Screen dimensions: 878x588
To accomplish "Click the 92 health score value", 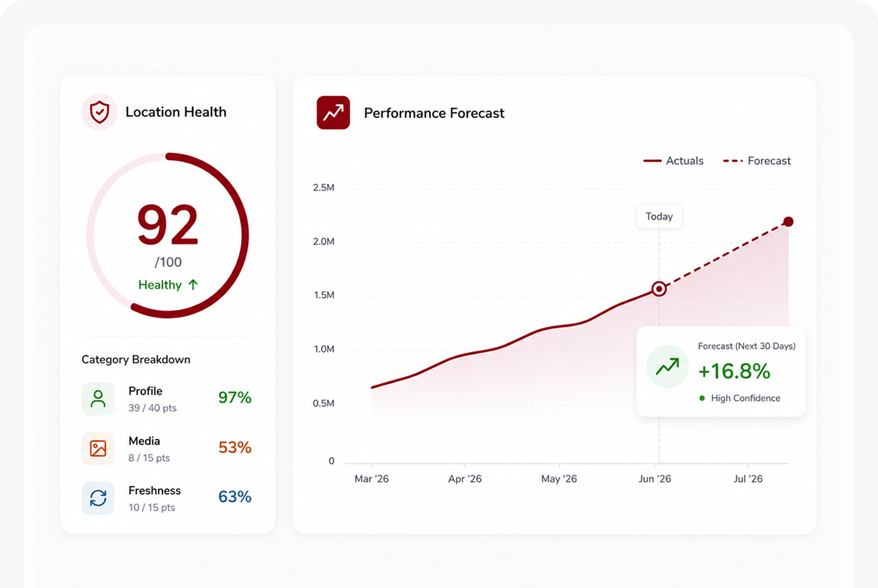I will click(x=168, y=226).
